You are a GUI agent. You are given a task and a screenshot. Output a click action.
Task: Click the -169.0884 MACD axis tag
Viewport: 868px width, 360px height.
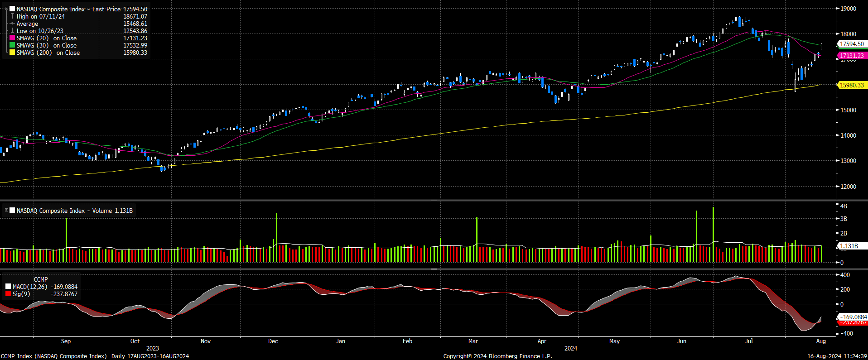(x=853, y=317)
